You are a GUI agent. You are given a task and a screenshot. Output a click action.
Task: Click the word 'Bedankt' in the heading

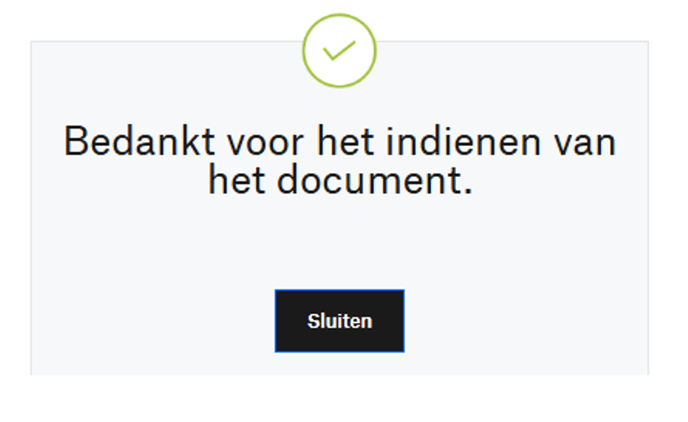tap(140, 141)
